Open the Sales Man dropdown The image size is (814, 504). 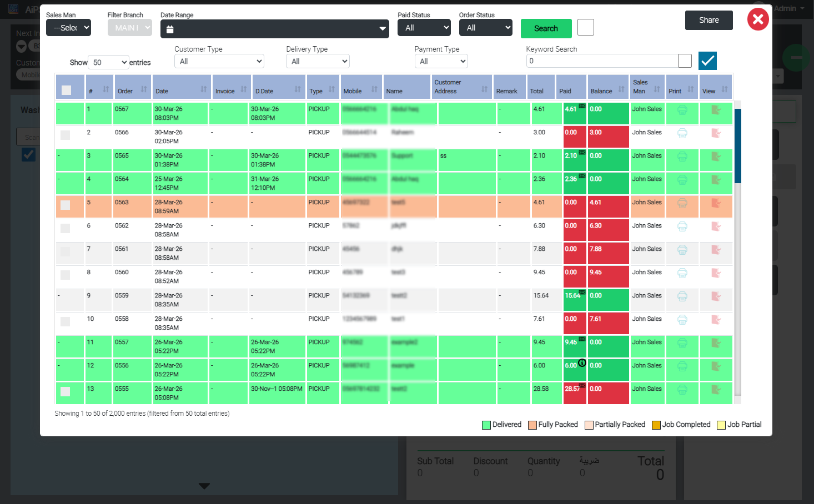tap(68, 28)
